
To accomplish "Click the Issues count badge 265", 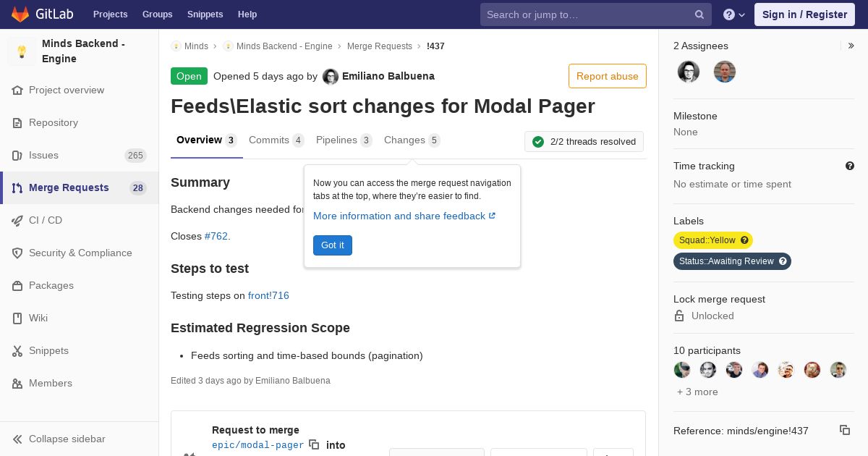I will (x=135, y=156).
